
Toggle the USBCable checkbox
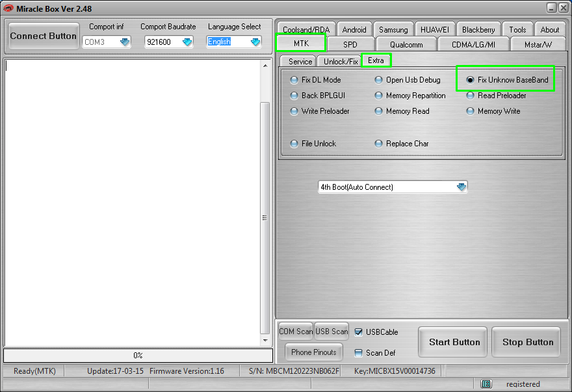pyautogui.click(x=359, y=332)
